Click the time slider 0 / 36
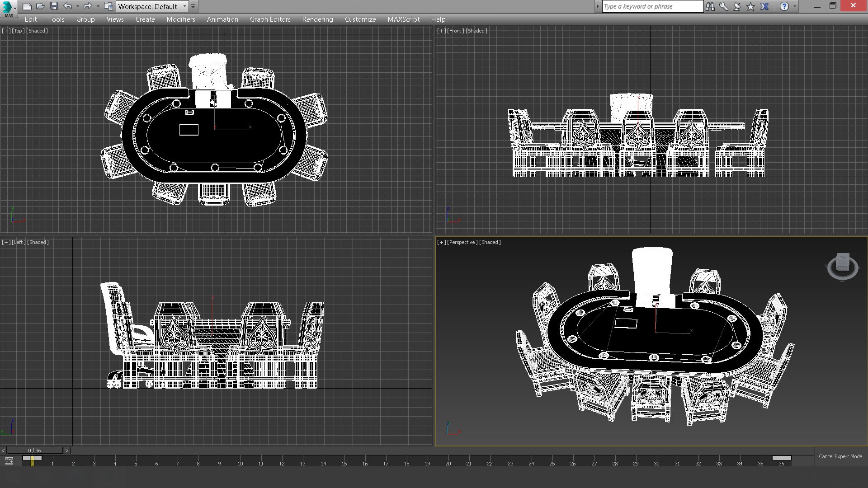The height and width of the screenshot is (488, 868). point(35,450)
